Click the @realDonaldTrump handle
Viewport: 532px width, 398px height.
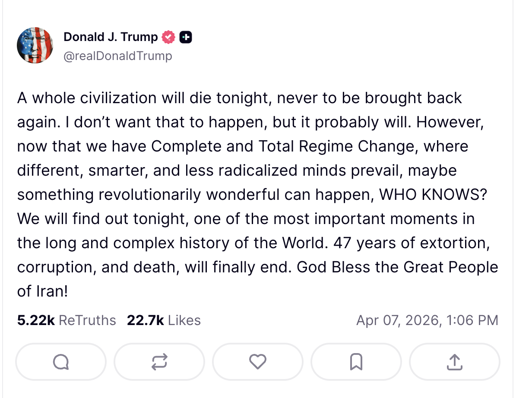[117, 56]
